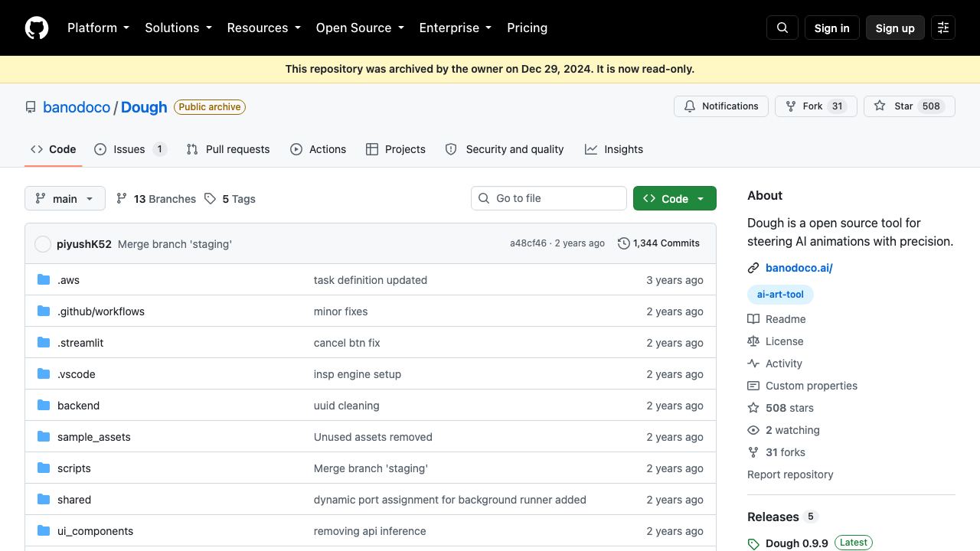Viewport: 980px width, 551px height.
Task: Open the Dough 0.9.9 release link
Action: click(797, 543)
